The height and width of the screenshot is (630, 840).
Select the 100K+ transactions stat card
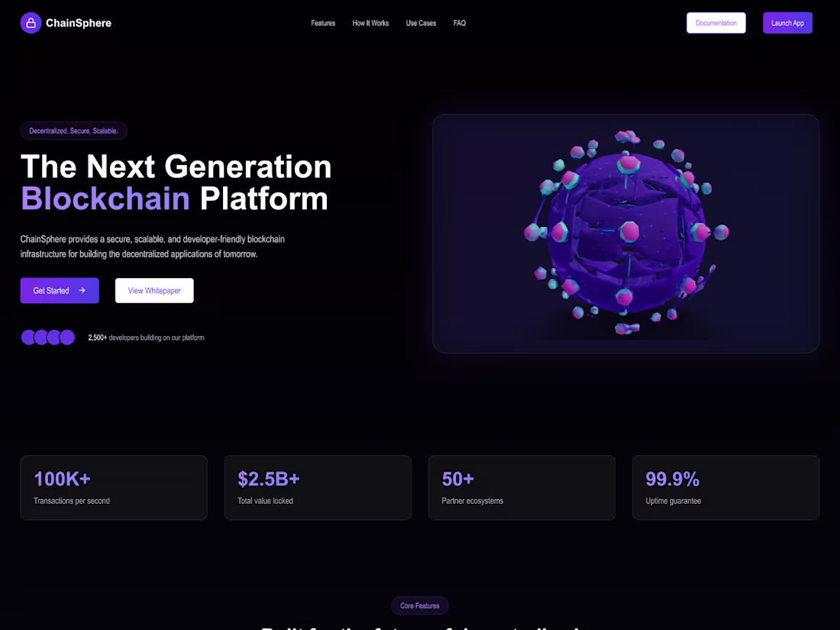[x=114, y=487]
